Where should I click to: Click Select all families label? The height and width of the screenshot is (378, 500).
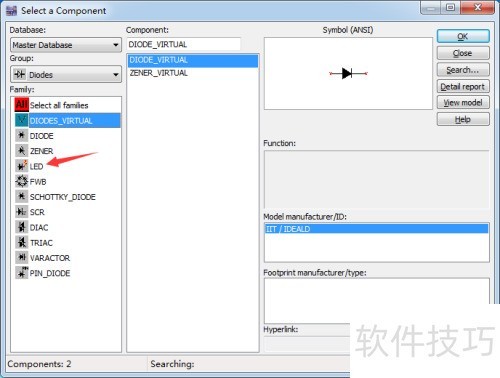[x=59, y=105]
